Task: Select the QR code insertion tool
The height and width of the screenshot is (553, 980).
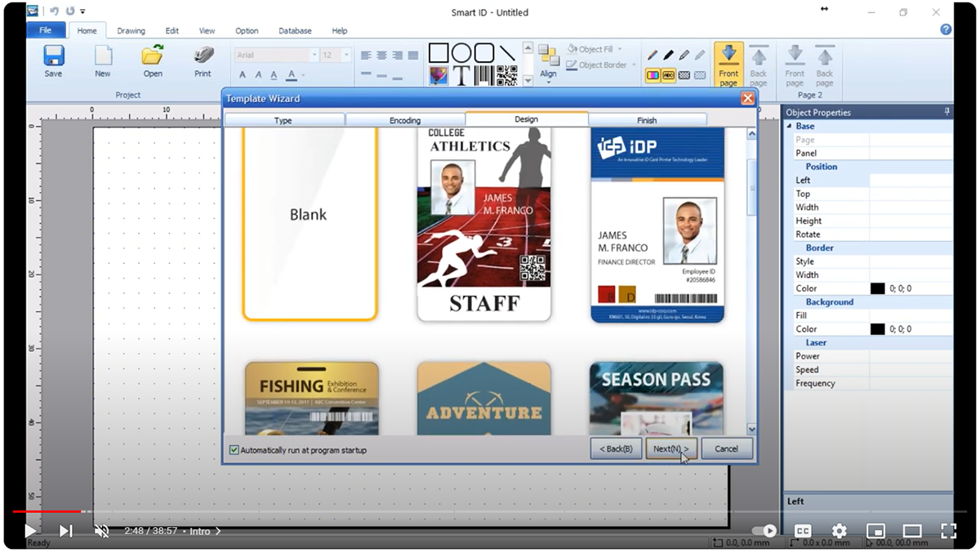Action: (508, 75)
